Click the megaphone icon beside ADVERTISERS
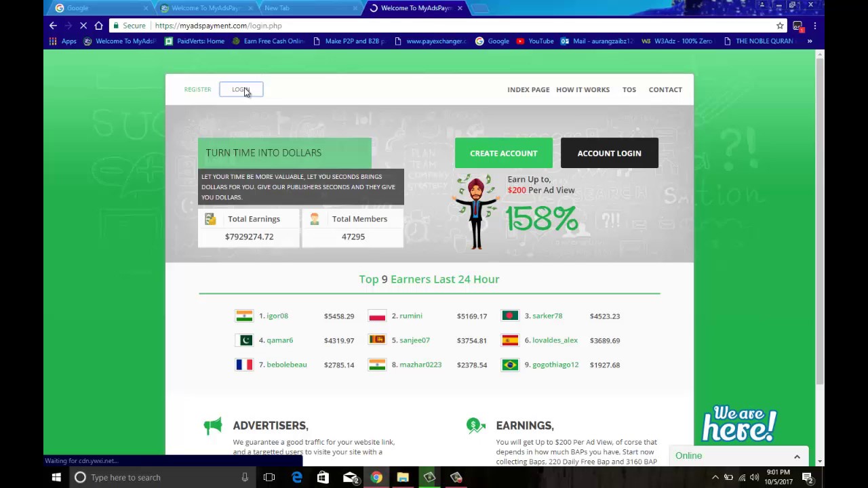The width and height of the screenshot is (868, 488). (x=213, y=426)
